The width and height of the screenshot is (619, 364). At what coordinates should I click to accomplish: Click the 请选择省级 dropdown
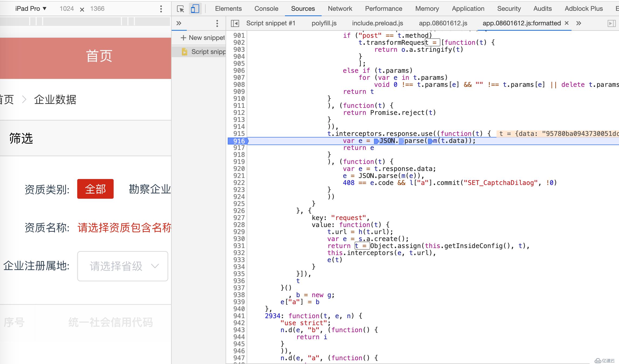tap(123, 266)
